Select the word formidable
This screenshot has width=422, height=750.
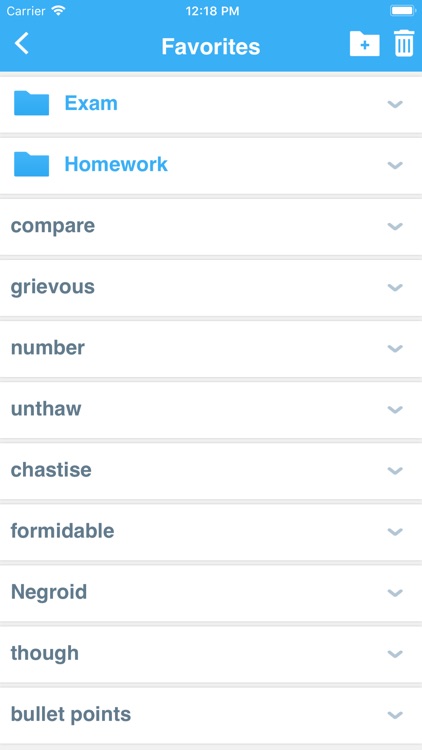63,531
